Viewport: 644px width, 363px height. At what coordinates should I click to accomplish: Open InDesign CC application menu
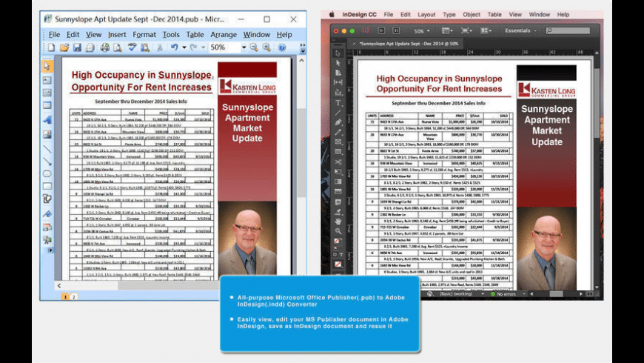(x=359, y=14)
